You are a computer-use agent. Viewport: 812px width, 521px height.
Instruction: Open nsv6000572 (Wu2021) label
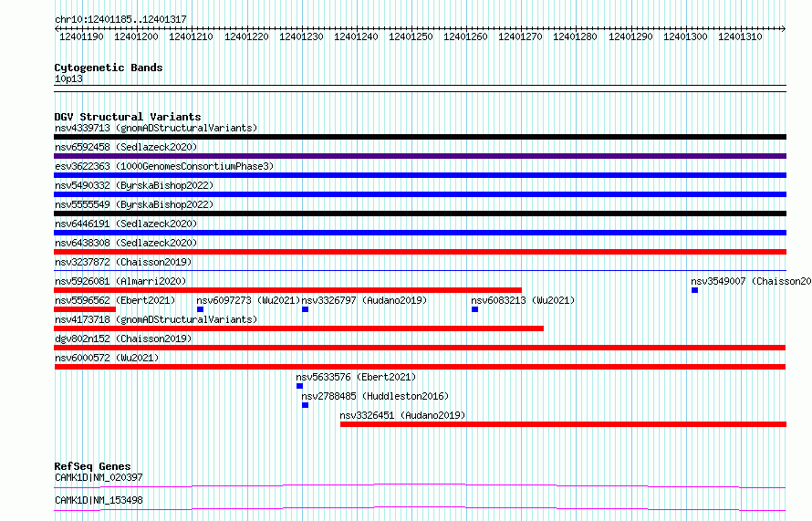(107, 358)
